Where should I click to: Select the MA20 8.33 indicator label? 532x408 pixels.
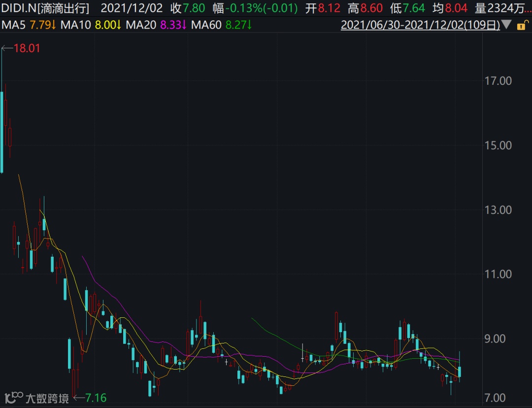point(156,25)
